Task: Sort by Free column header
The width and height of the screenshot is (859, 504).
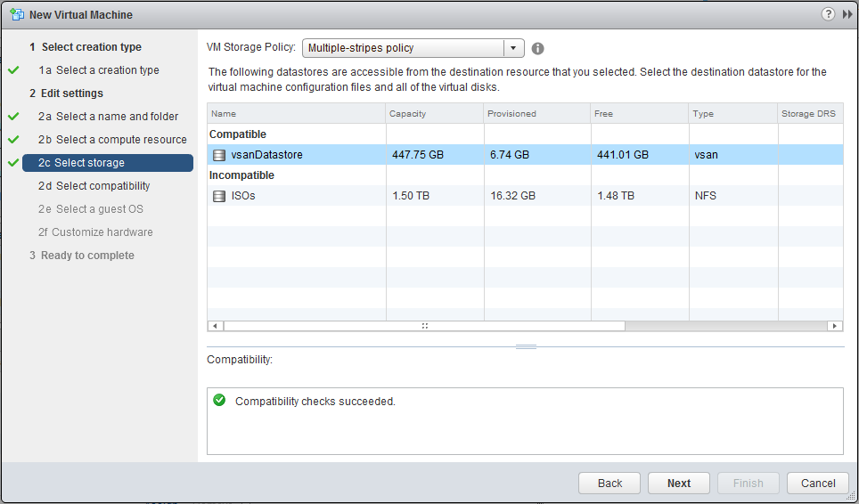Action: (x=640, y=114)
